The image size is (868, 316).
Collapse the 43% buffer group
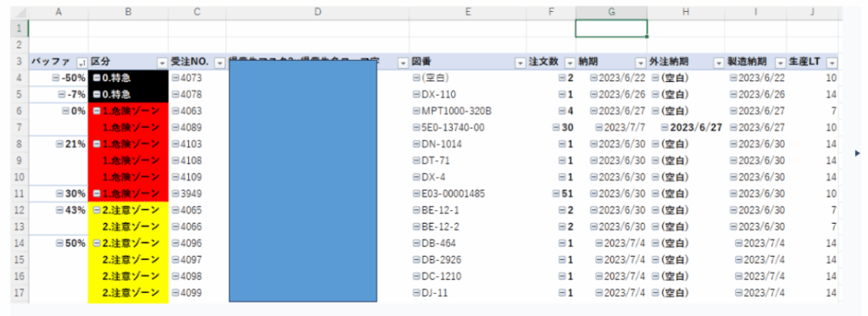click(x=60, y=210)
